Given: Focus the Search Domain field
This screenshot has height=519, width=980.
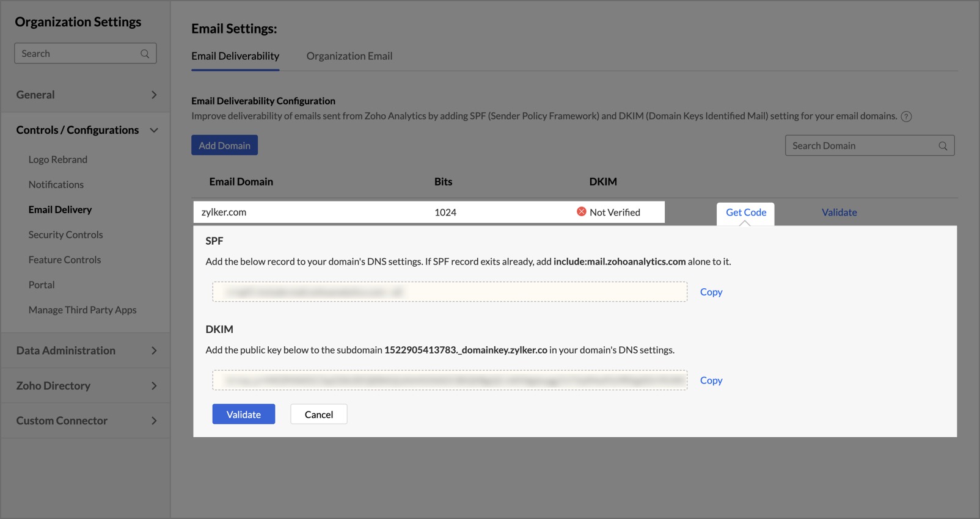Looking at the screenshot, I should (870, 146).
